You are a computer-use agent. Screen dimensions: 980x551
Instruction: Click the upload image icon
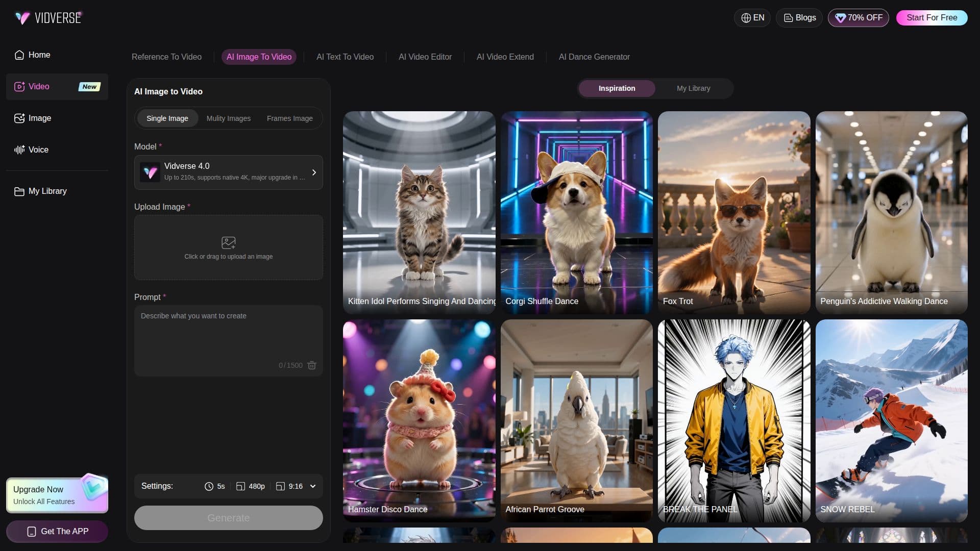pos(229,242)
